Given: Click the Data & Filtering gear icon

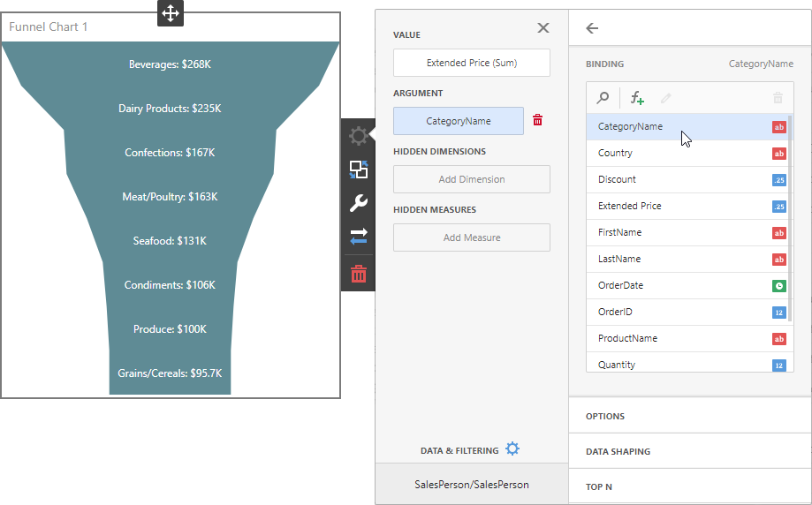Looking at the screenshot, I should pyautogui.click(x=512, y=448).
